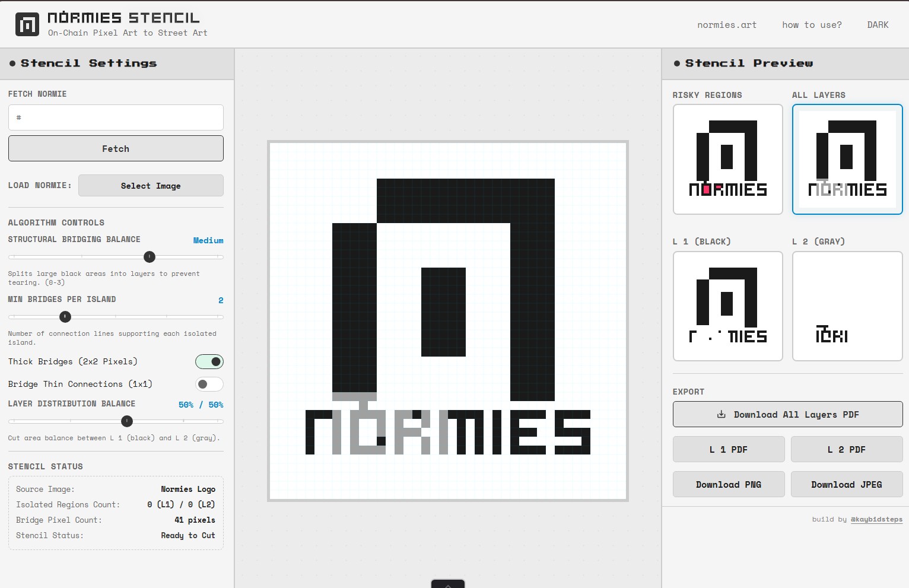Click the 50% / 50% distribution value
Screen dimensions: 909x588
click(x=201, y=405)
